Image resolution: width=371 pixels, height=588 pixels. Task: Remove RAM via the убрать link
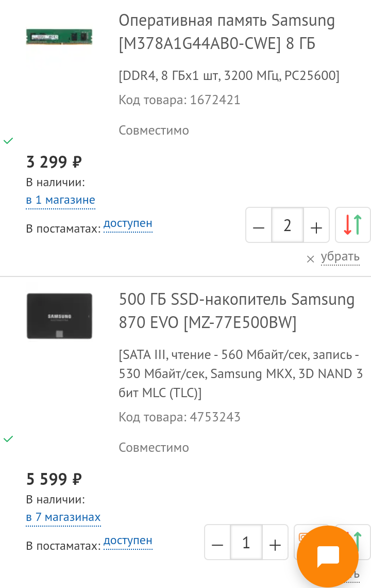click(340, 257)
